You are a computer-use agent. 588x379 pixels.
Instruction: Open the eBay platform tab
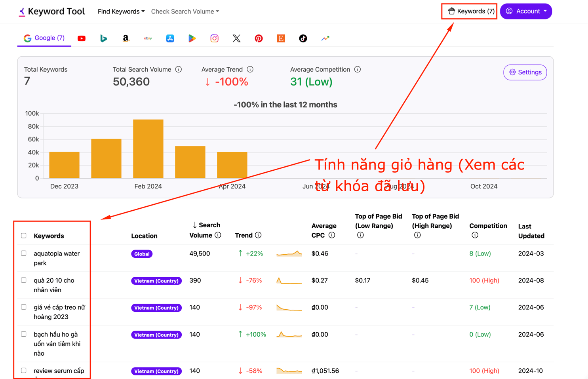click(148, 38)
